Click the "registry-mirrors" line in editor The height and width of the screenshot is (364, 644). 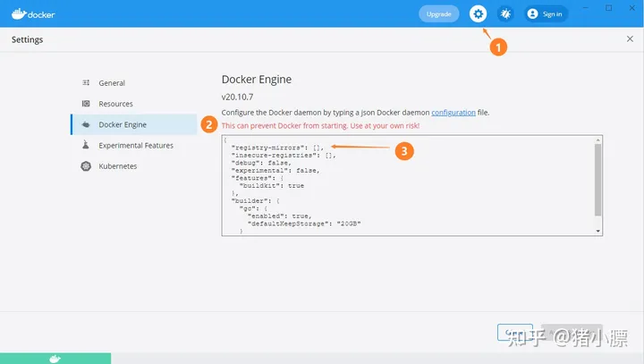click(x=277, y=148)
